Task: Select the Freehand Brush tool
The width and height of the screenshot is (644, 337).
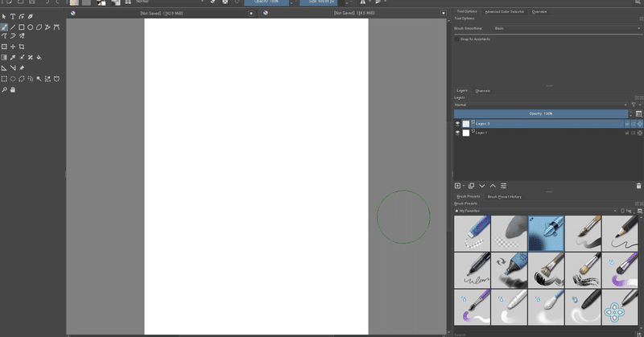Action: [4, 27]
